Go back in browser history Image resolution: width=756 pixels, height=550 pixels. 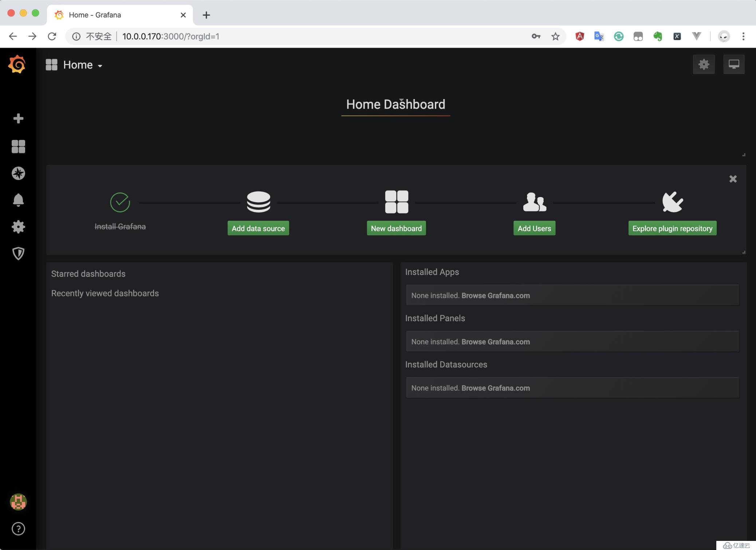[13, 36]
